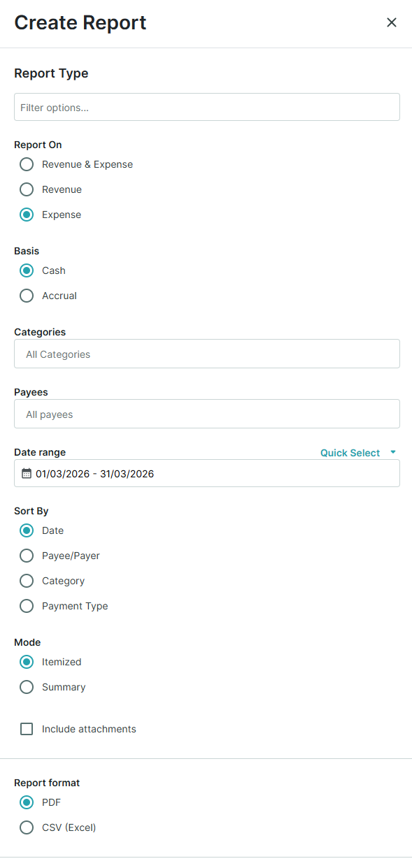Choose CSV (Excel) report format
Image resolution: width=412 pixels, height=868 pixels.
pyautogui.click(x=26, y=827)
